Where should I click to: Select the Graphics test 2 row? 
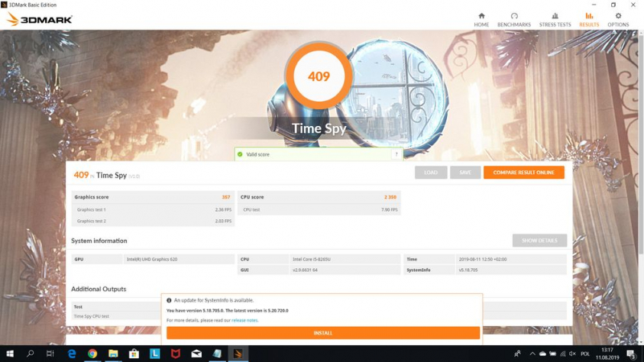pyautogui.click(x=153, y=221)
